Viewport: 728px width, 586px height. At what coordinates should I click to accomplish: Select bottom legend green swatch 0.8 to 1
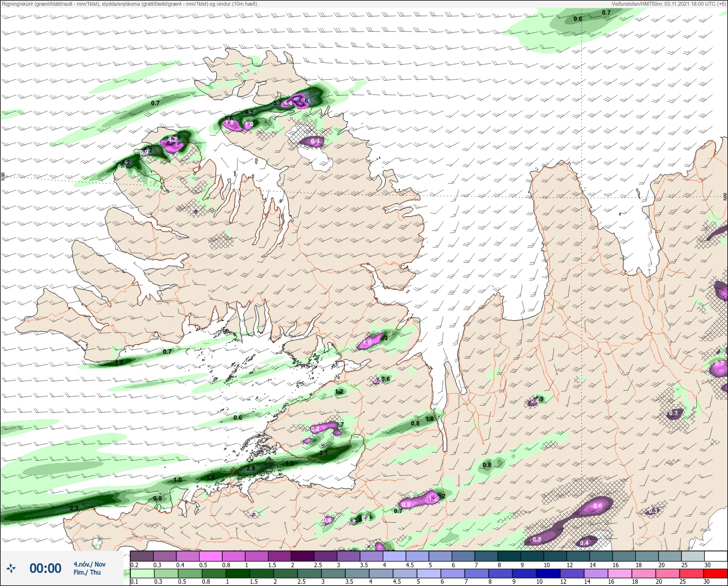click(x=214, y=573)
